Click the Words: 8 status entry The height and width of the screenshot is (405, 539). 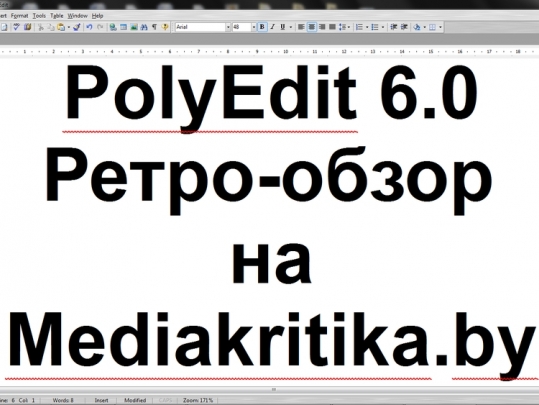coord(63,400)
